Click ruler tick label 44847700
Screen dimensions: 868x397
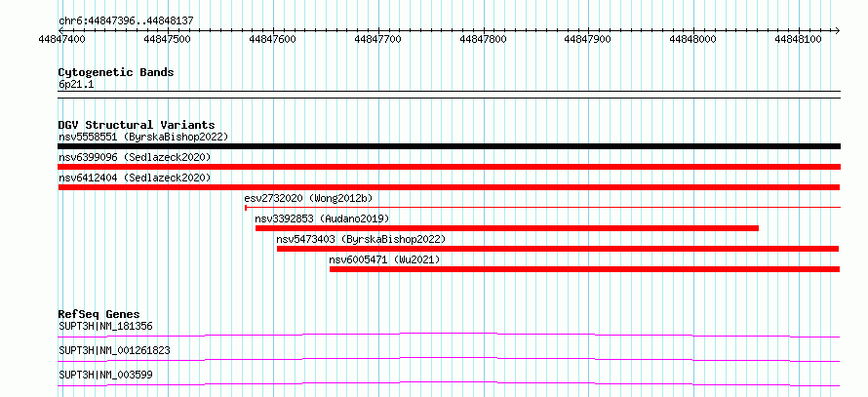(378, 39)
